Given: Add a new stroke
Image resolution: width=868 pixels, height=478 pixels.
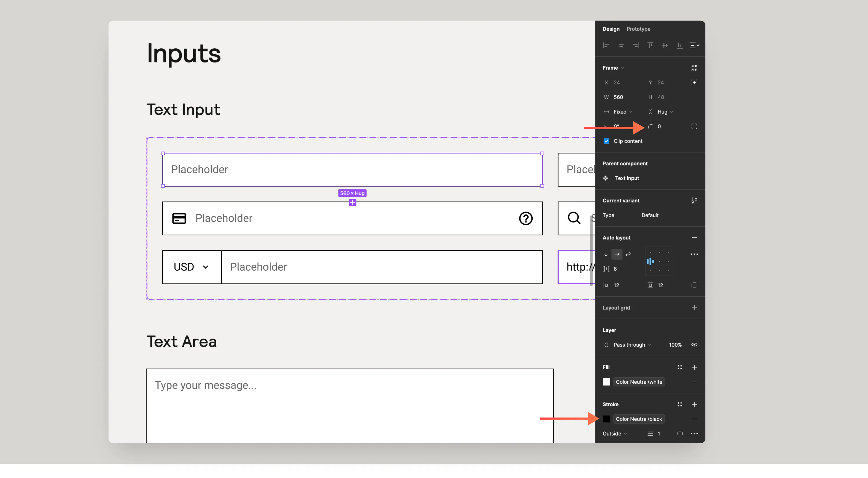Looking at the screenshot, I should [x=694, y=404].
